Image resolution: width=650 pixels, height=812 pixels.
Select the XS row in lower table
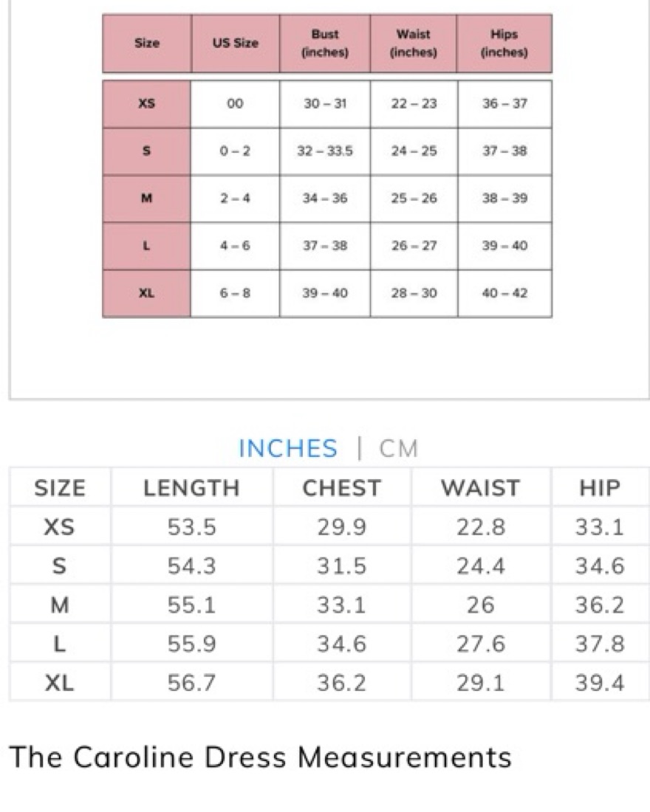(x=329, y=526)
